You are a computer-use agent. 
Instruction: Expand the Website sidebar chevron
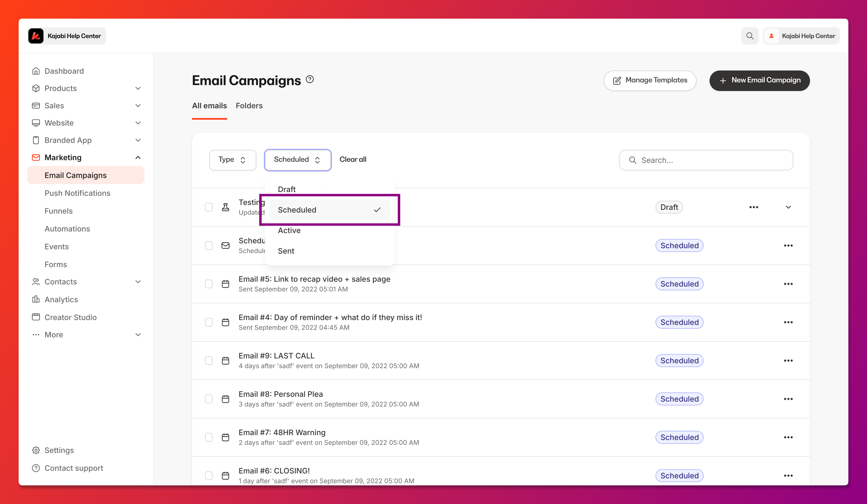138,122
